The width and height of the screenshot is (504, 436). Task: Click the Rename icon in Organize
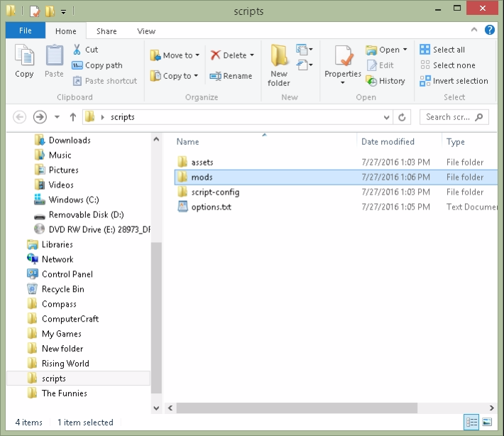point(216,76)
